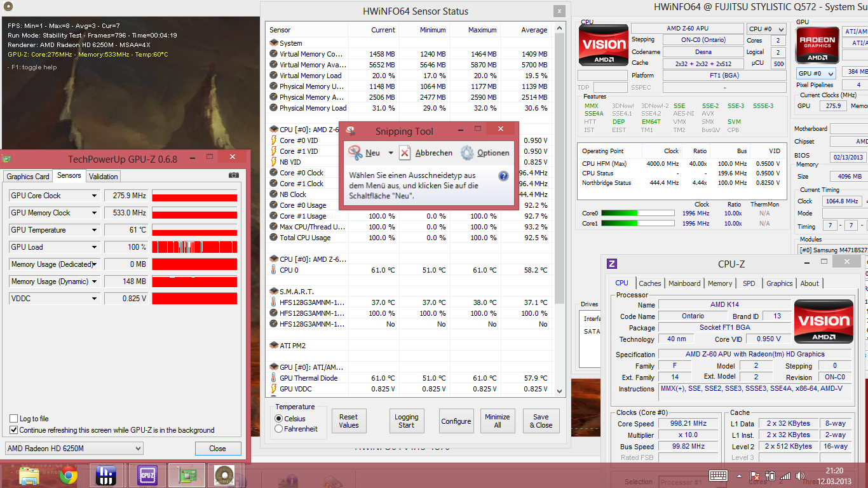This screenshot has width=868, height=488.
Task: Switch to HWiNFO64 via its taskbar icon
Action: [106, 475]
